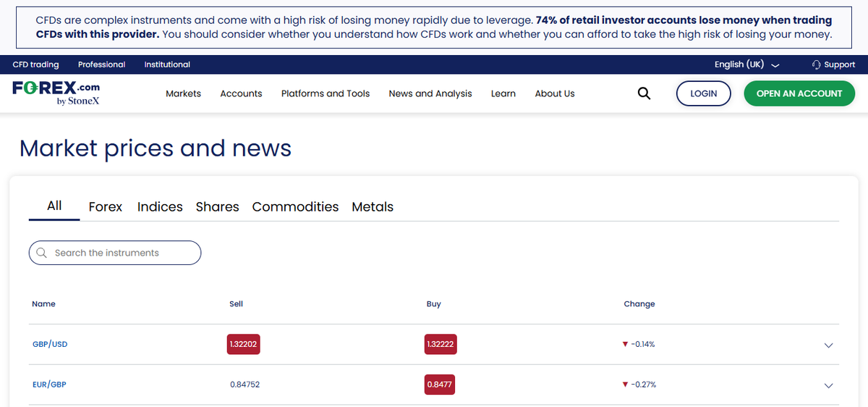Screen dimensions: 868x407
Task: Click GBP/USD buy price 1.32222
Action: (441, 344)
